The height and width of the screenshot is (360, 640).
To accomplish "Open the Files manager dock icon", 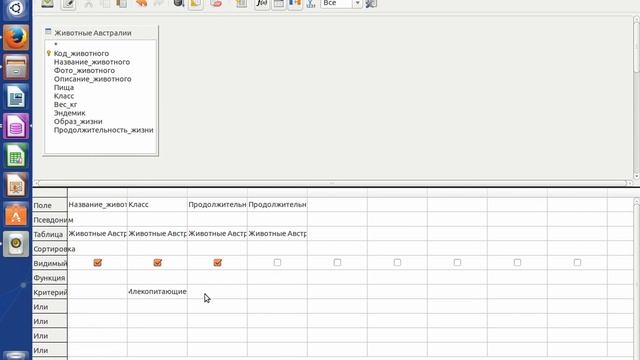I will click(x=16, y=67).
